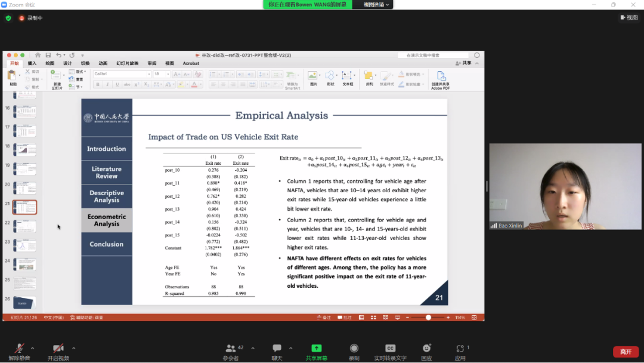Switch to the 视图 layout button top-right
Screen dimensions: 644x363
point(628,18)
